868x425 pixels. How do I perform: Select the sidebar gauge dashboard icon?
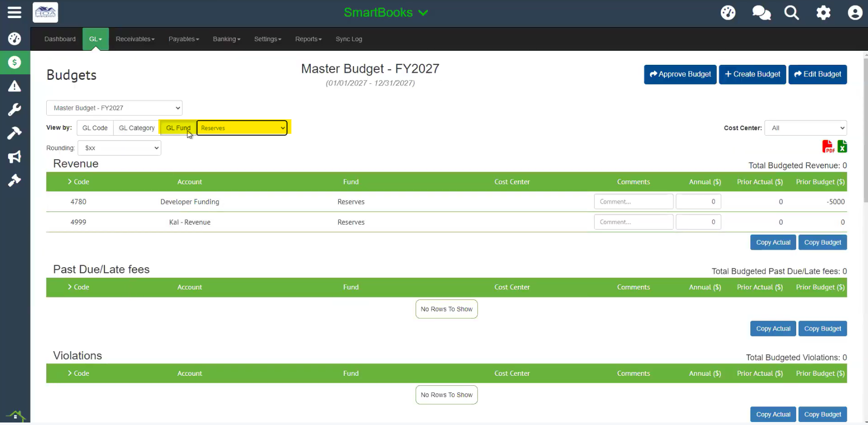(15, 39)
